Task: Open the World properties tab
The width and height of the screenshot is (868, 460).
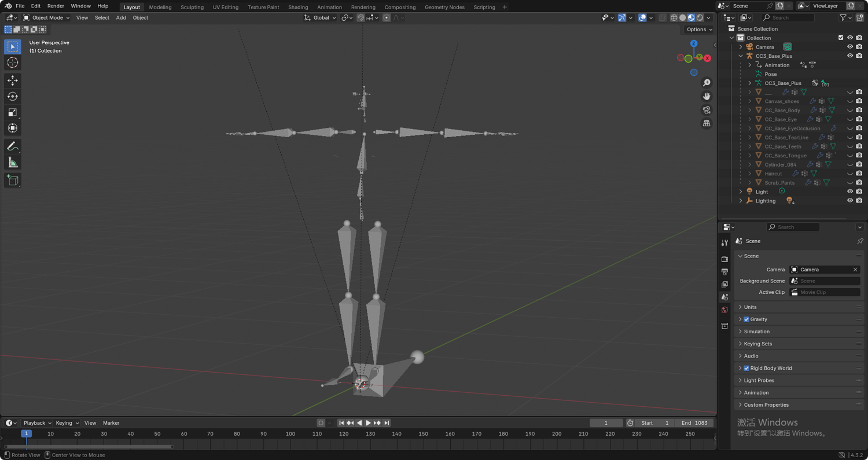Action: coord(724,310)
